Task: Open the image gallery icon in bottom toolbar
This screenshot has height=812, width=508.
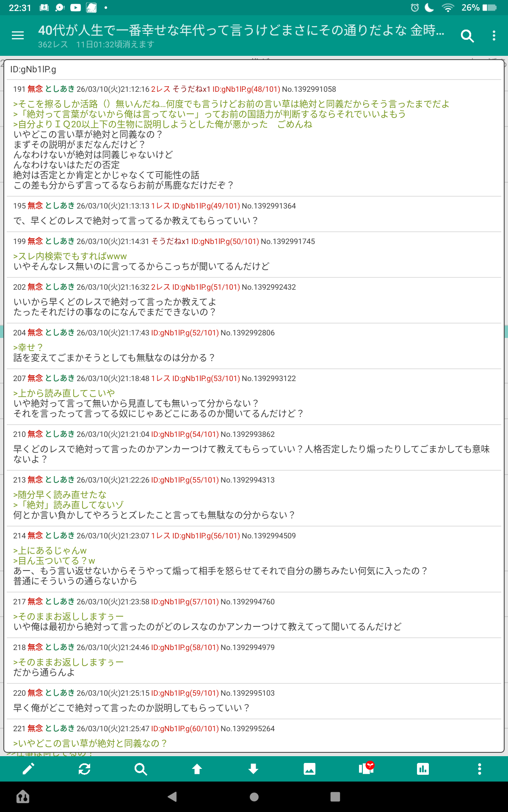Action: (x=309, y=769)
